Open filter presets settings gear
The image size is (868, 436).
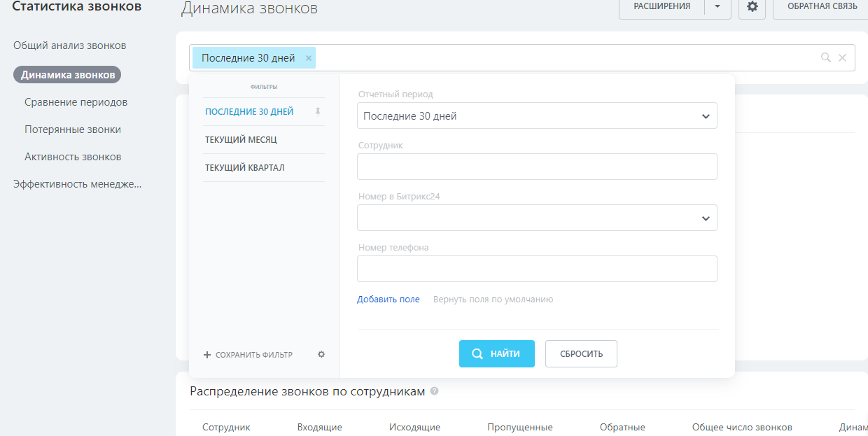point(321,354)
